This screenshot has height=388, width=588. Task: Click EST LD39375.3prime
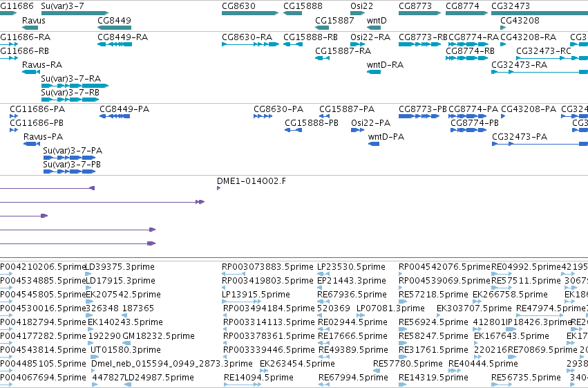coord(88,274)
